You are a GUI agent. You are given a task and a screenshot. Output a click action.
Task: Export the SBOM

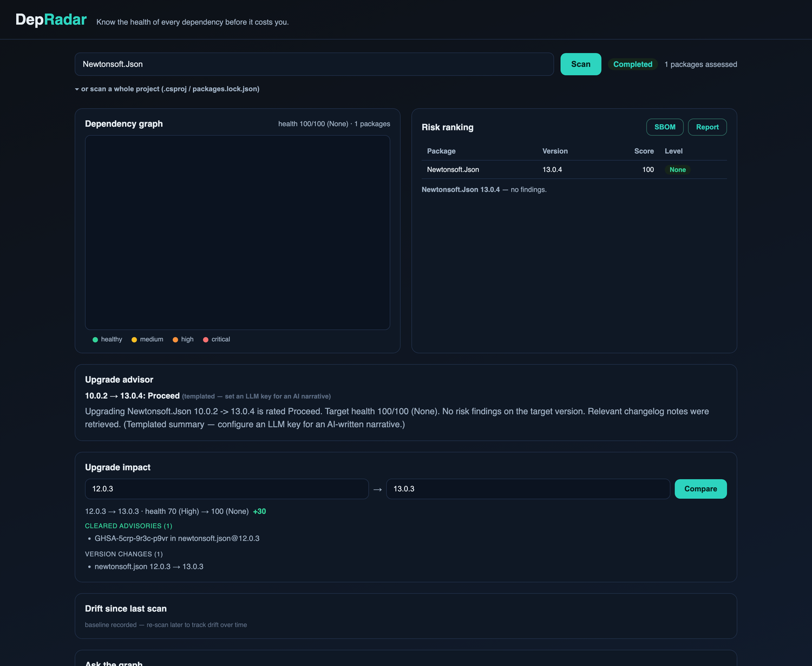coord(665,127)
